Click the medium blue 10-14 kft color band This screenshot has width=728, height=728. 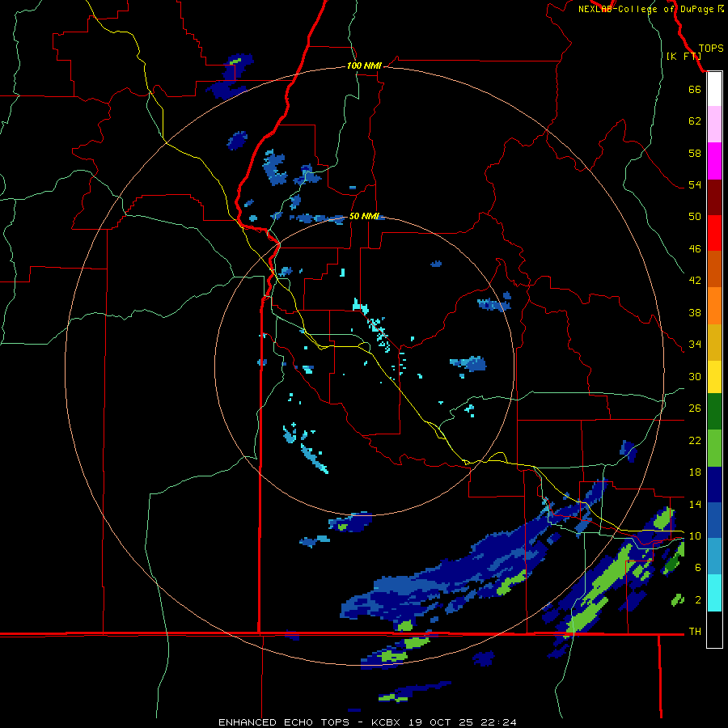click(714, 520)
